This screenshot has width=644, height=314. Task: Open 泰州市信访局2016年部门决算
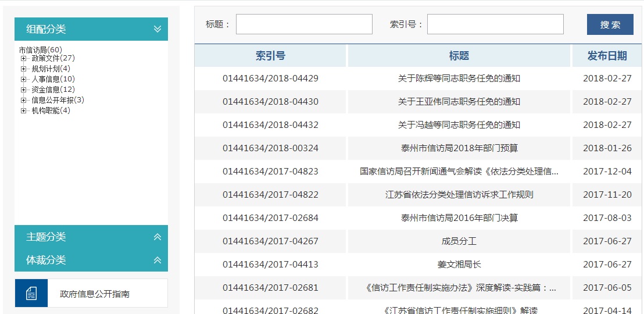tap(459, 218)
